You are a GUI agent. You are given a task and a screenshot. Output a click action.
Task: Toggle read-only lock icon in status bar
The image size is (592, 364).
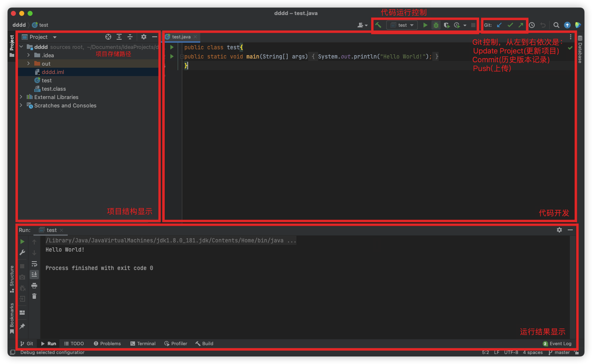[x=577, y=352]
